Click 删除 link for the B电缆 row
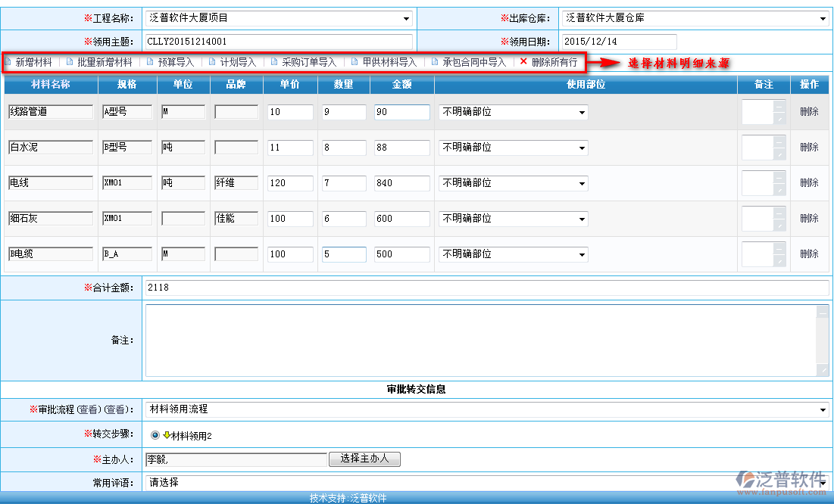This screenshot has height=504, width=834. tap(809, 254)
